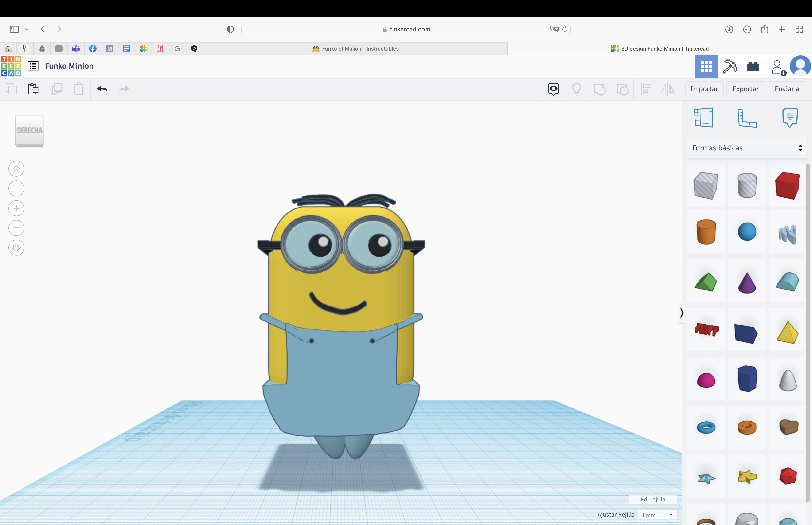
Task: Click the Duplicate and repeat icon
Action: point(56,89)
